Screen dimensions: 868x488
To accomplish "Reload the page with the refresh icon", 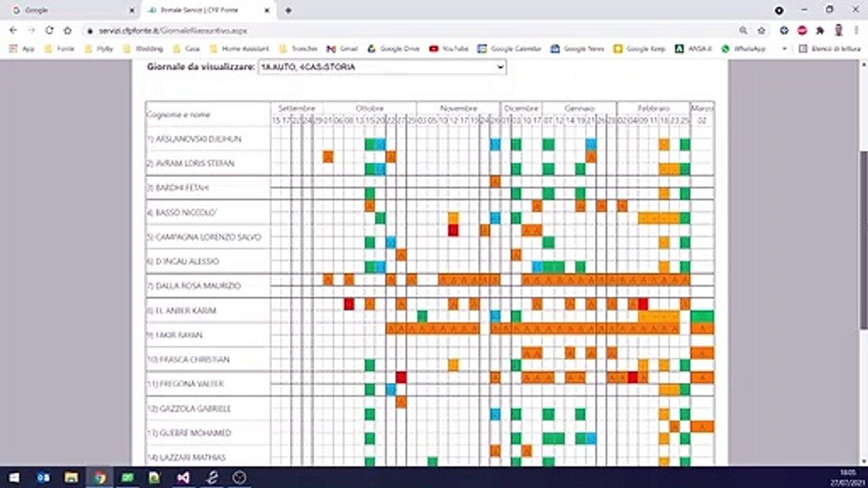I will click(49, 30).
